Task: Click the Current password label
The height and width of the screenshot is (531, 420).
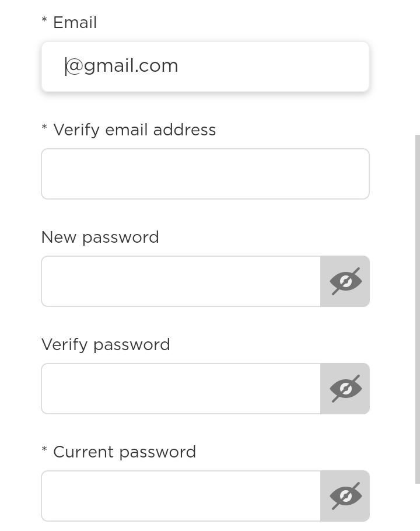Action: point(125,452)
